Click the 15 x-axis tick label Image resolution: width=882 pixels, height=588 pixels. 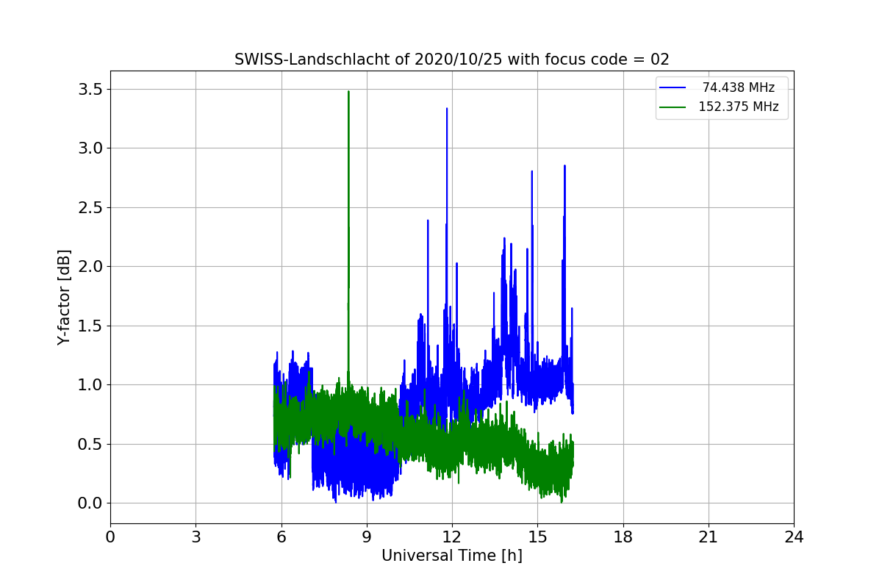(x=537, y=537)
